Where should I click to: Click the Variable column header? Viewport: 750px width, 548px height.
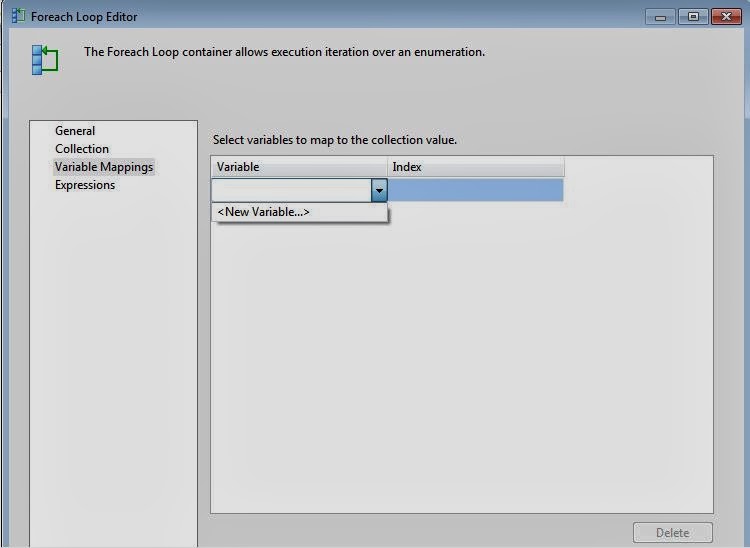pyautogui.click(x=299, y=167)
